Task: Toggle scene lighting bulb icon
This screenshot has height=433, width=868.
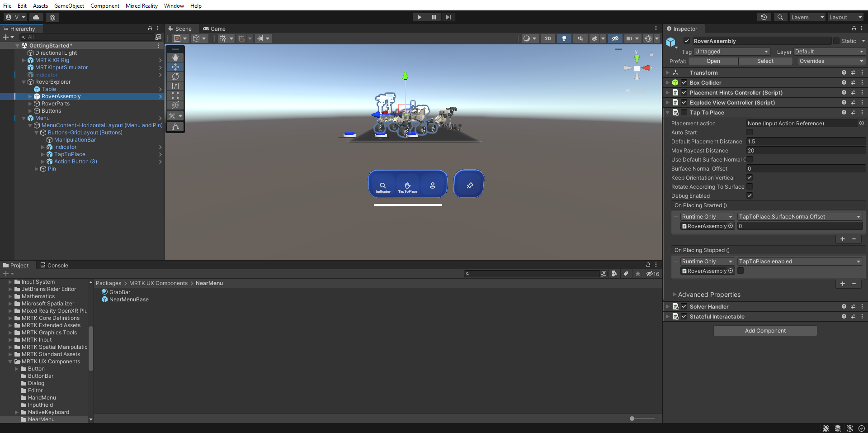Action: click(564, 38)
